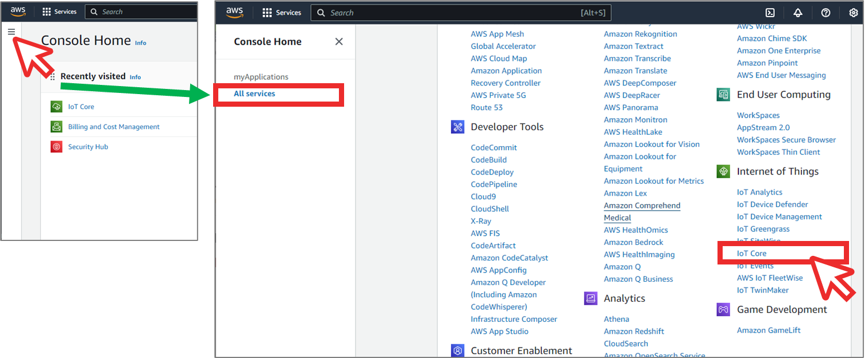
Task: Open X-Ray service link
Action: coord(481,221)
